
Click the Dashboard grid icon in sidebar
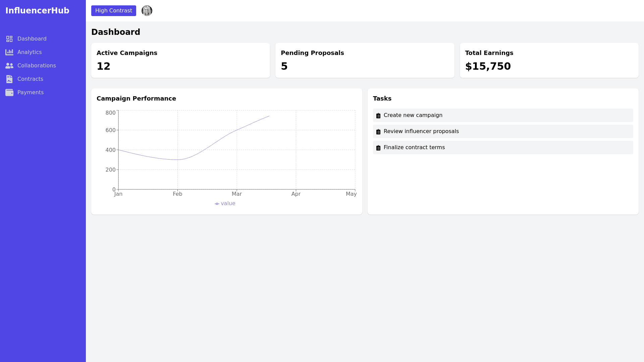pos(9,39)
